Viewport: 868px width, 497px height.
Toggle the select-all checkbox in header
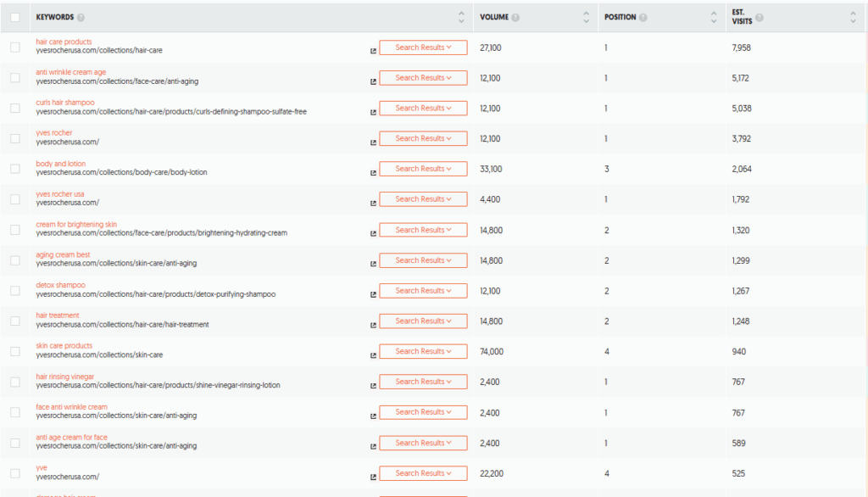[x=15, y=17]
